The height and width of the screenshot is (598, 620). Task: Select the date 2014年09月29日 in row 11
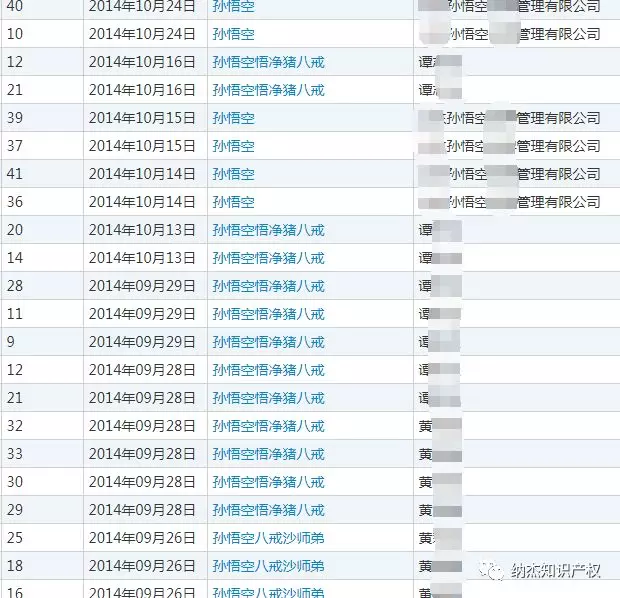tap(142, 314)
